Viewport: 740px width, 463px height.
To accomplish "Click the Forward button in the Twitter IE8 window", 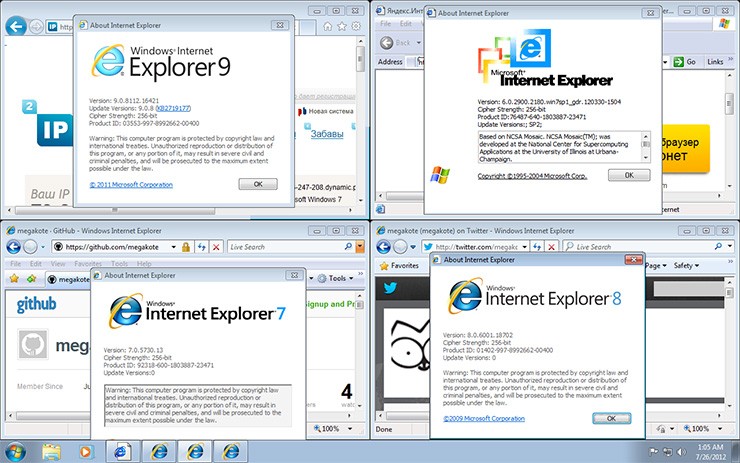I will coord(400,247).
